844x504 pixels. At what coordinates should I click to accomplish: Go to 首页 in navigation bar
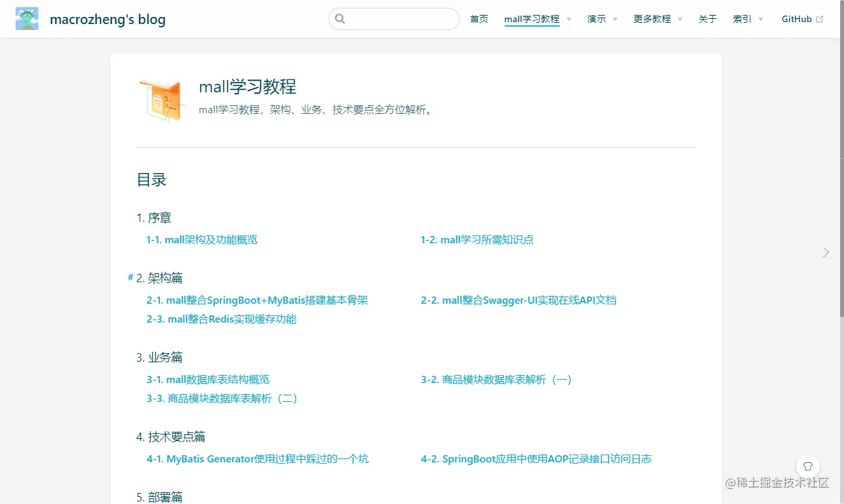click(x=479, y=19)
